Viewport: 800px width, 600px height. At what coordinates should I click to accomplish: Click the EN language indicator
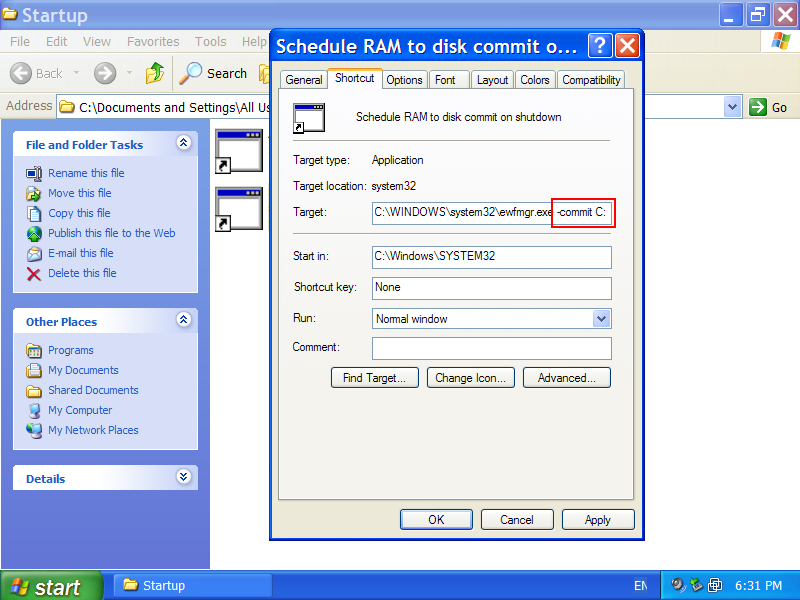pyautogui.click(x=641, y=586)
